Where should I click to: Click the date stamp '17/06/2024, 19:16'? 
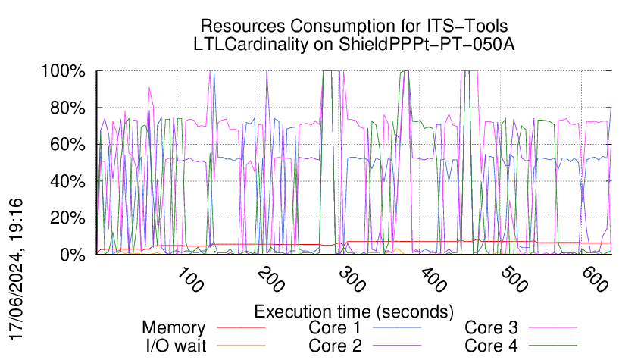coord(16,270)
